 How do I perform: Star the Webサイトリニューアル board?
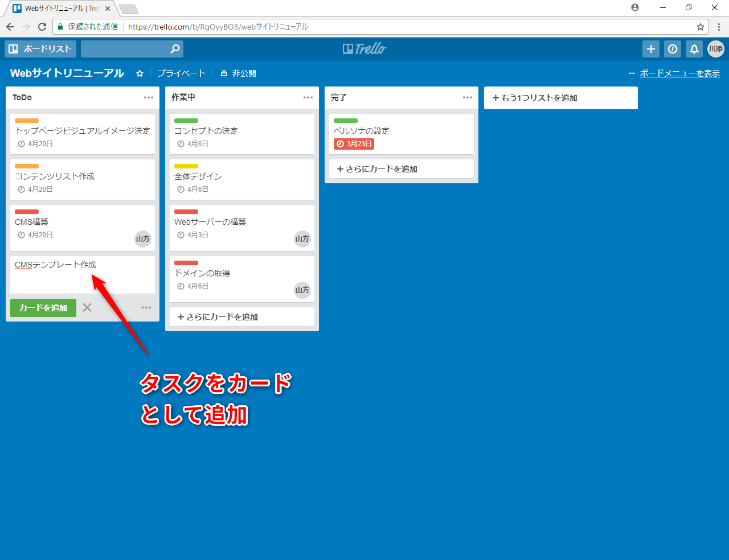pos(140,73)
